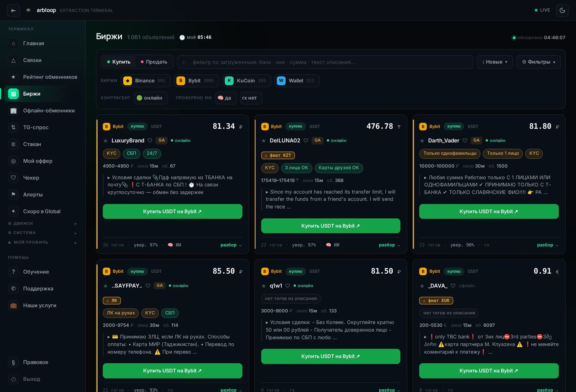Toggle Bybit exchange filter
The image size is (576, 392).
196,81
